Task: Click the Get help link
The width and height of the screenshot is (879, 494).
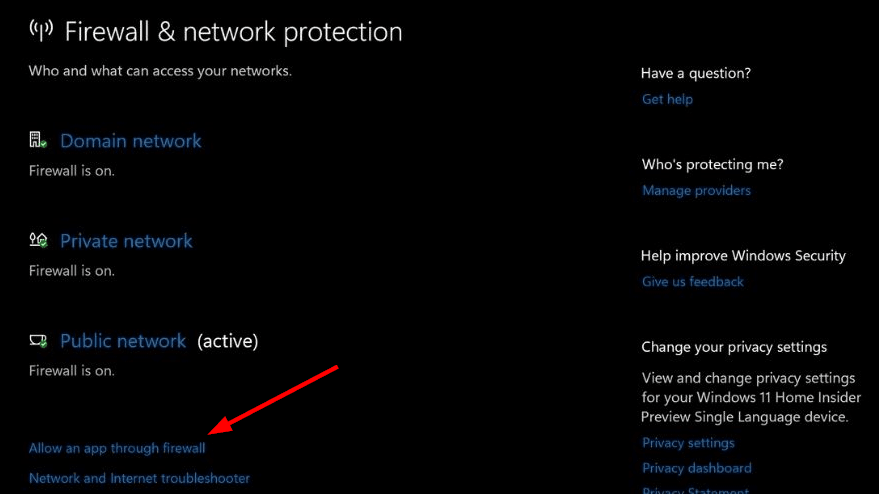Action: coord(667,99)
